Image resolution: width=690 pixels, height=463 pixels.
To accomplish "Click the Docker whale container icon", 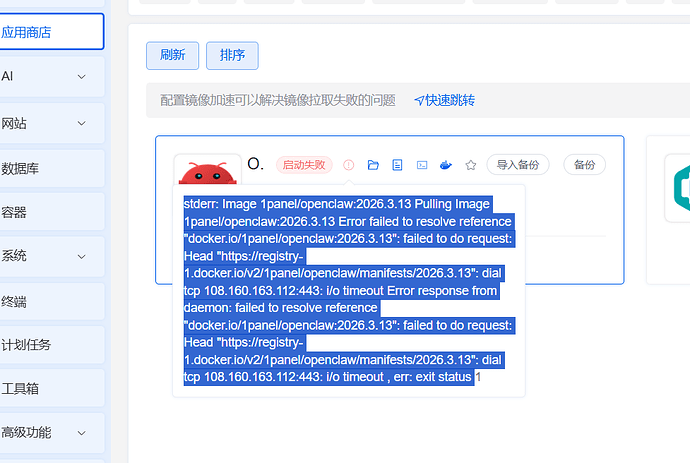I will [446, 165].
